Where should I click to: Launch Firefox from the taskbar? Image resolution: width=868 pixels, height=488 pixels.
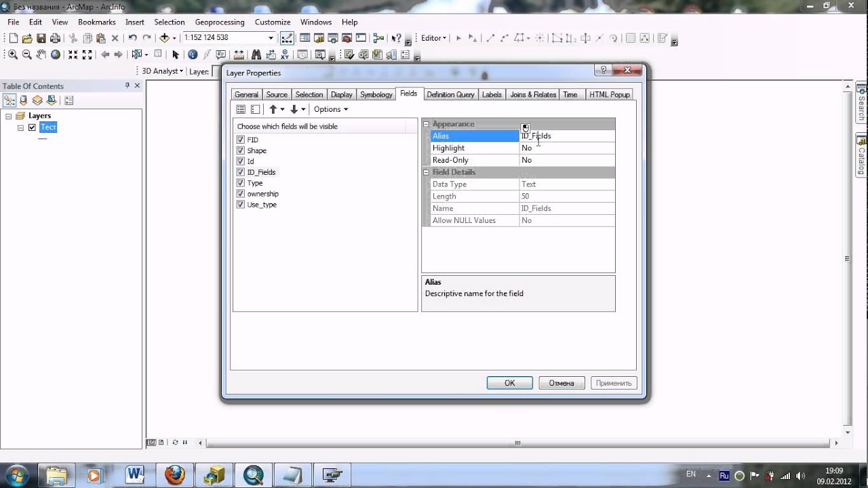click(x=175, y=475)
